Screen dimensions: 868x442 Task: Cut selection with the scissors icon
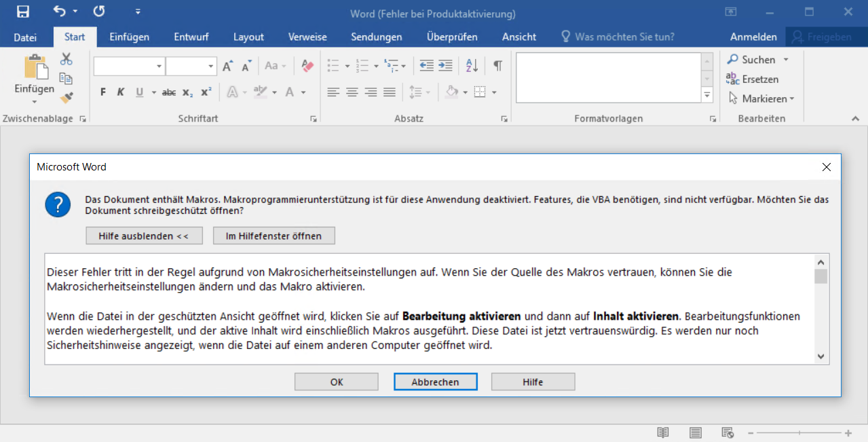pos(66,59)
